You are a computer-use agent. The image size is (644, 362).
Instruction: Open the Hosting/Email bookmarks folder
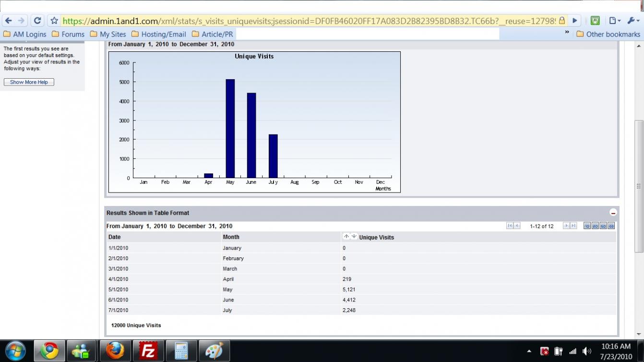[x=158, y=34]
